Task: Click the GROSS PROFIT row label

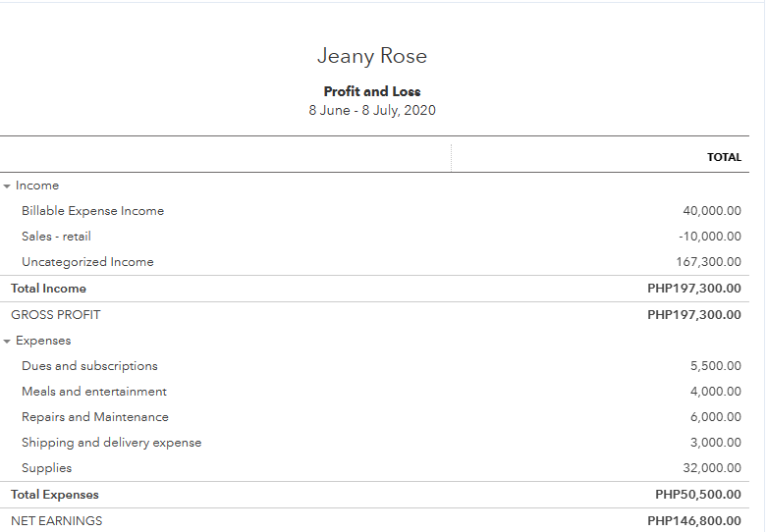Action: pos(56,315)
